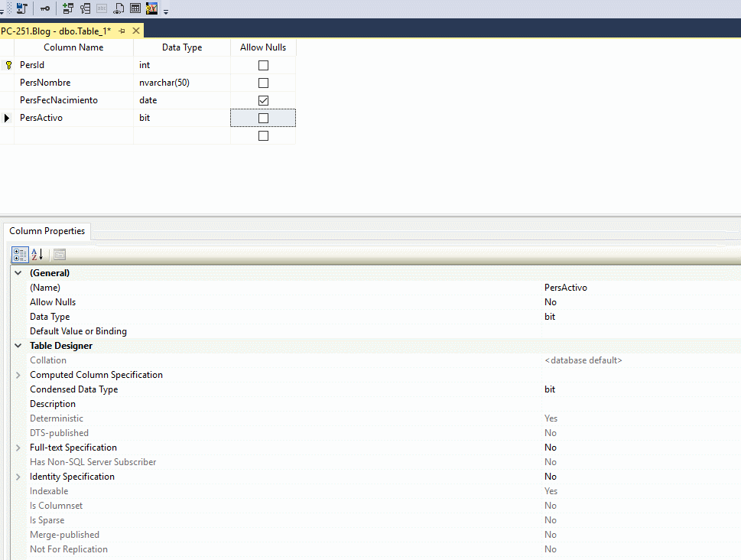Collapse the General properties section
Screen dimensions: 741x560
pyautogui.click(x=18, y=272)
